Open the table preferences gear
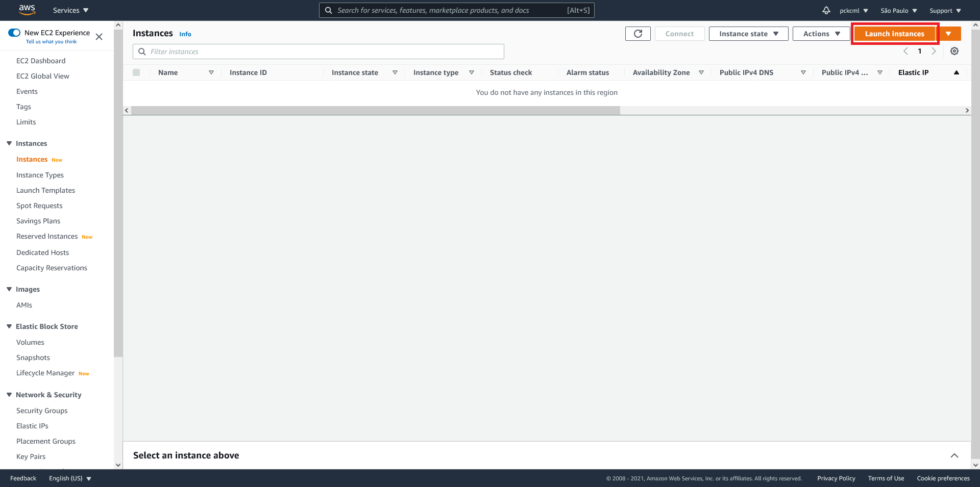This screenshot has height=487, width=980. 954,51
